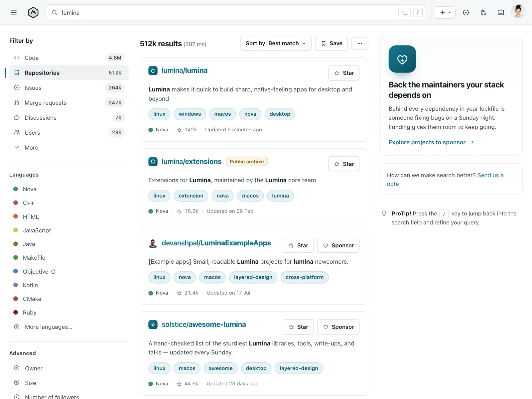Select the desktop tag on lumina/lumina
Viewport: 532px width, 399px height.
[x=280, y=114]
